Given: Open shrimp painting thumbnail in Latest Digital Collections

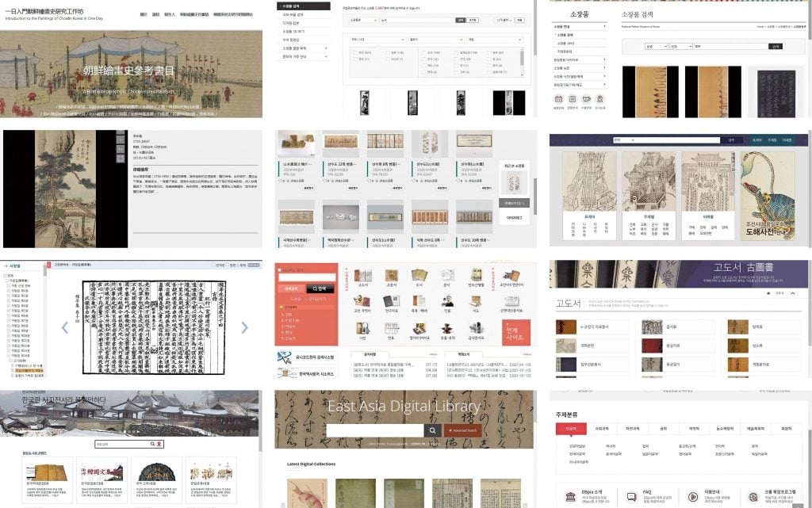Looking at the screenshot, I should (308, 493).
